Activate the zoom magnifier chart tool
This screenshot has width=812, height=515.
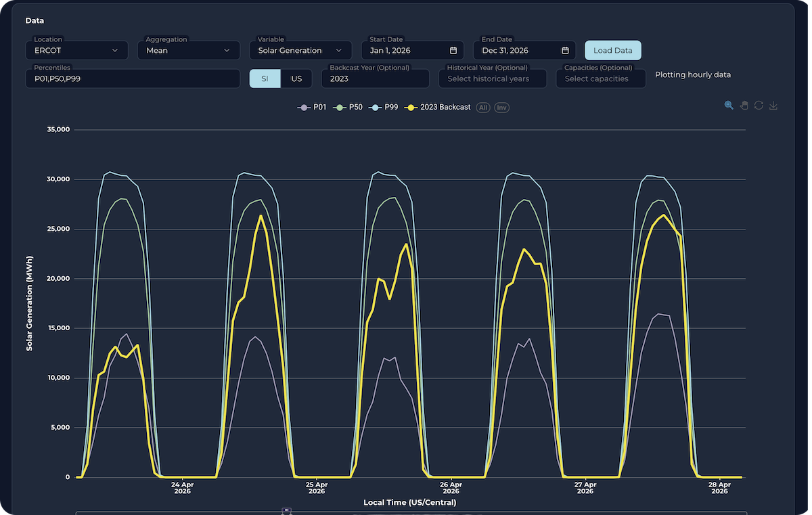coord(729,106)
